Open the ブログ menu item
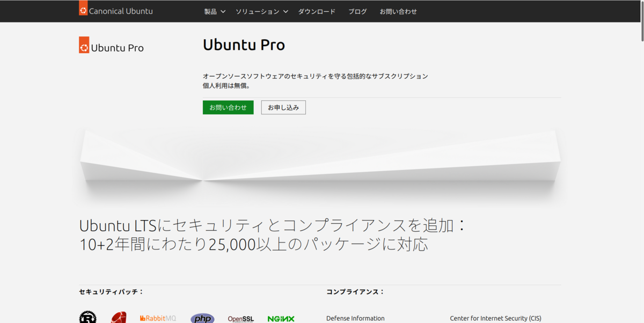Image resolution: width=644 pixels, height=323 pixels. coord(357,11)
